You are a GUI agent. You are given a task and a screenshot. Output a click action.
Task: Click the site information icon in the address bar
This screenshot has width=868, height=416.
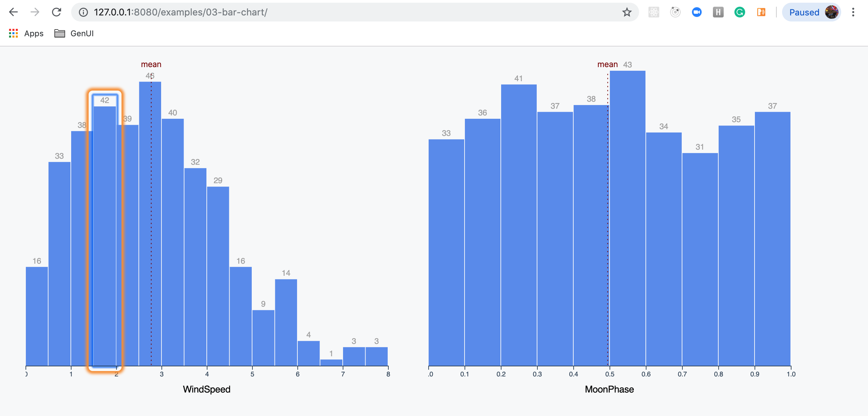(x=83, y=12)
